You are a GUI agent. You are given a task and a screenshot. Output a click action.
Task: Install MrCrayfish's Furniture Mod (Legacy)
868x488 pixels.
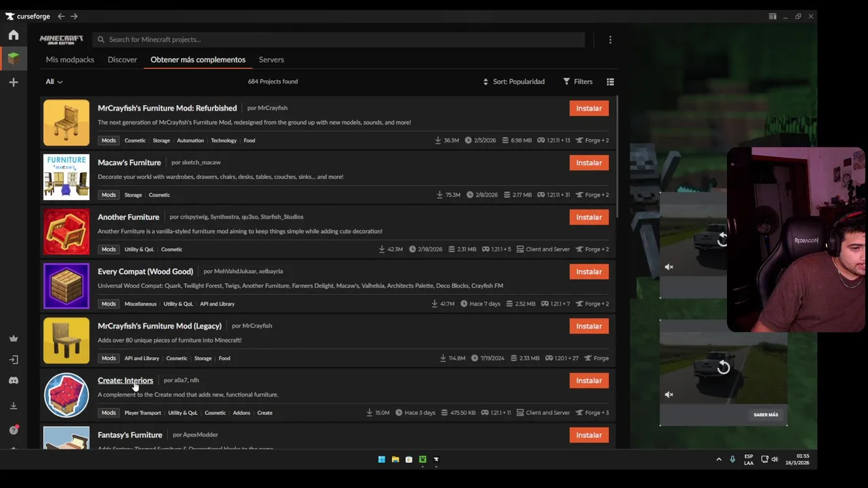click(x=589, y=326)
